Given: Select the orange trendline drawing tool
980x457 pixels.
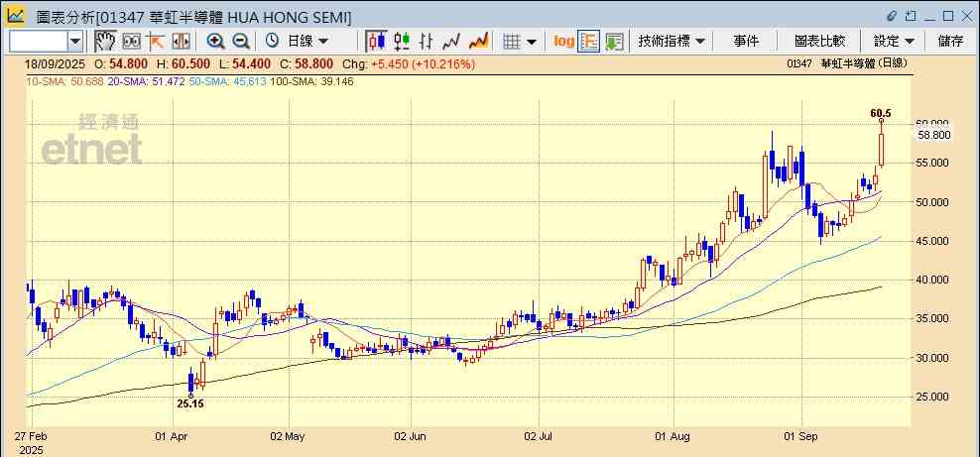Looking at the screenshot, I should (x=156, y=42).
